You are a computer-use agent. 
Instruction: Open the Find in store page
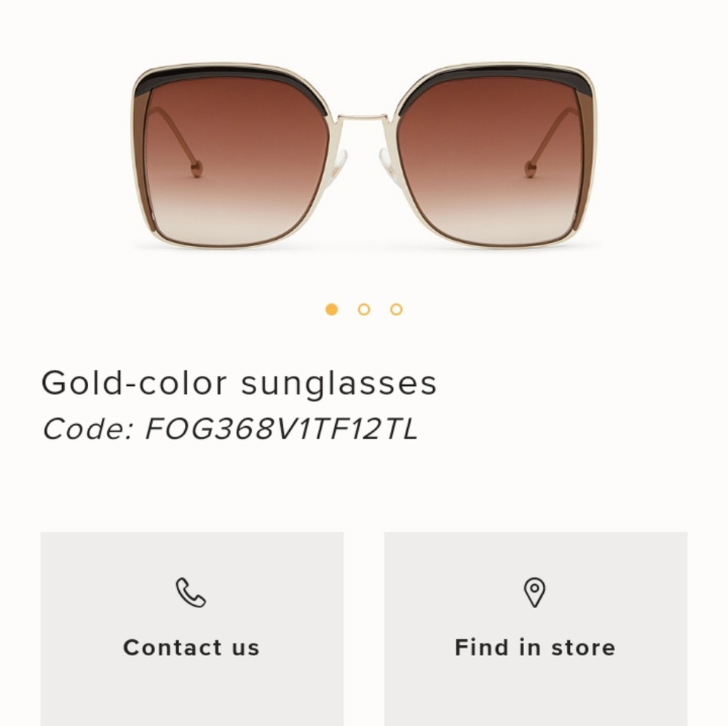[535, 647]
